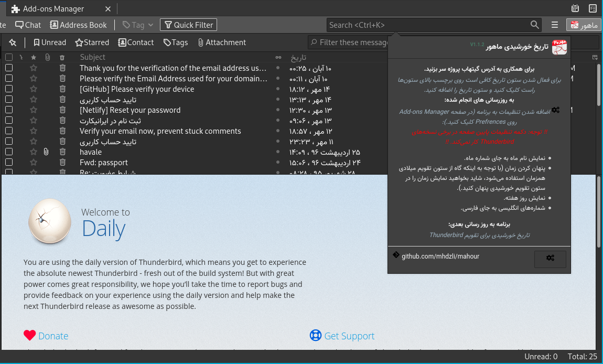Screen dimensions: 603x364
Task: Open the hamburger application menu
Action: click(555, 25)
